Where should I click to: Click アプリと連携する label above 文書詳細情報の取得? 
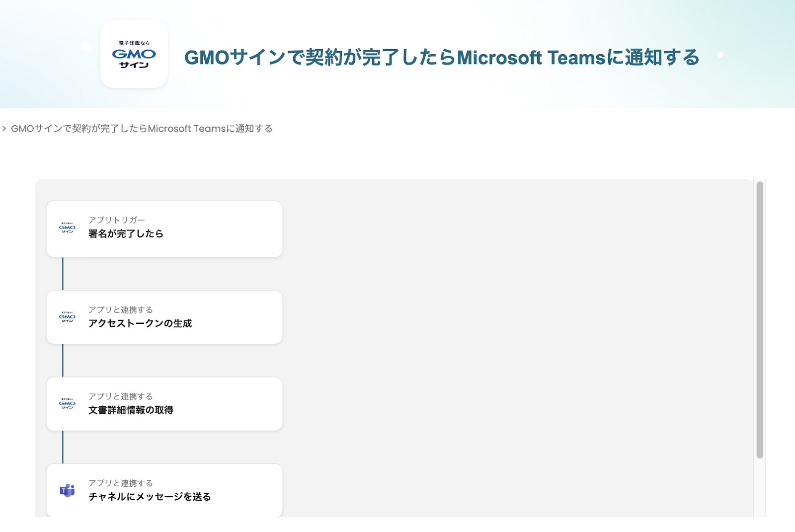121,396
